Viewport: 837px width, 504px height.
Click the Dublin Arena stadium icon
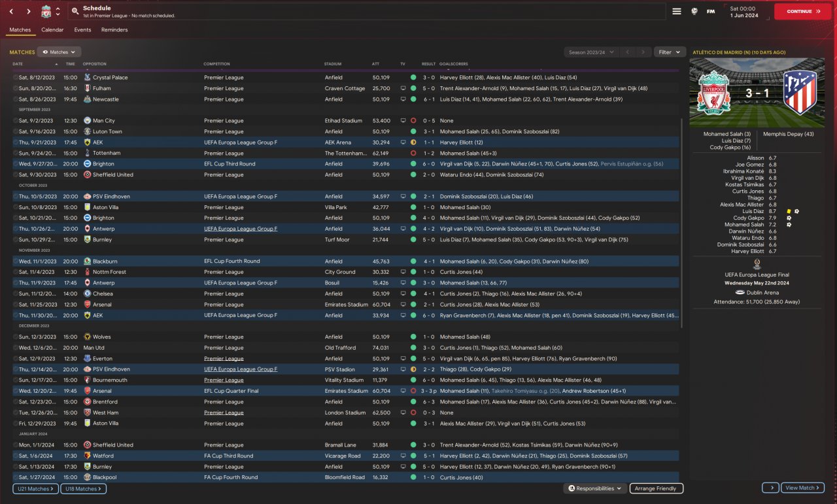pos(740,293)
